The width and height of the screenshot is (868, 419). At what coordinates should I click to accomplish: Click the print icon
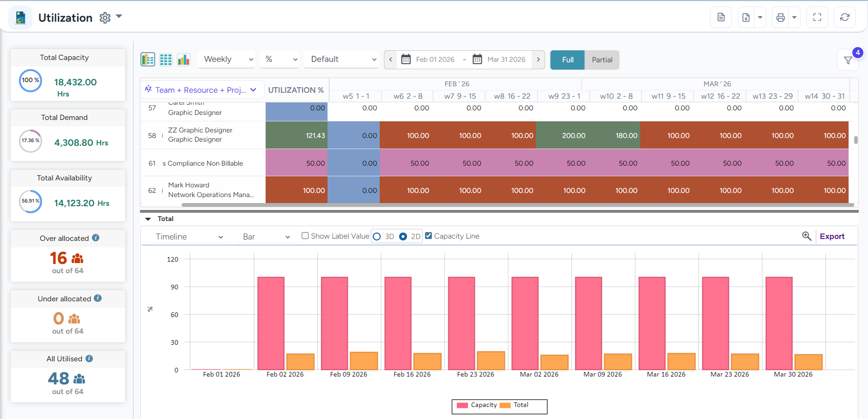pyautogui.click(x=780, y=18)
